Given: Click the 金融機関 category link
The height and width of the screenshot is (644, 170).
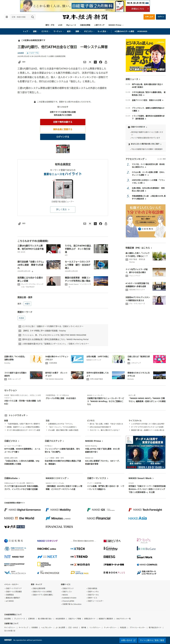Looking at the screenshot, I should click(x=21, y=53).
